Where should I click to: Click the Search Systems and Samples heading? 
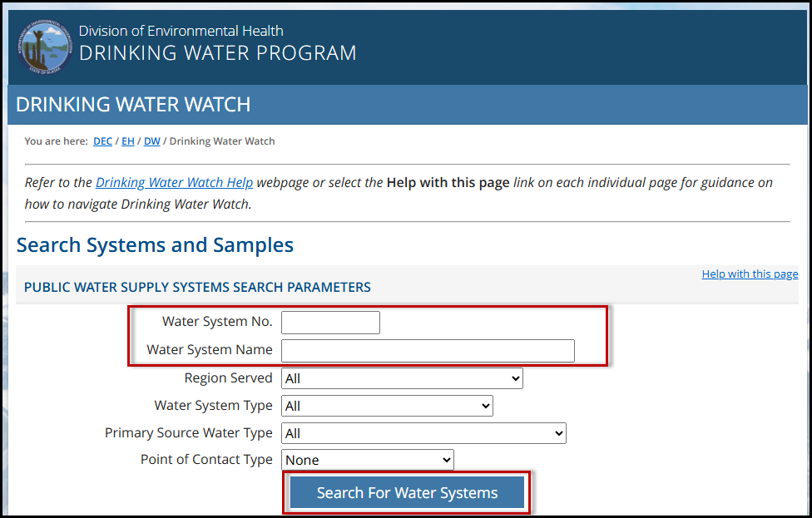pos(155,245)
